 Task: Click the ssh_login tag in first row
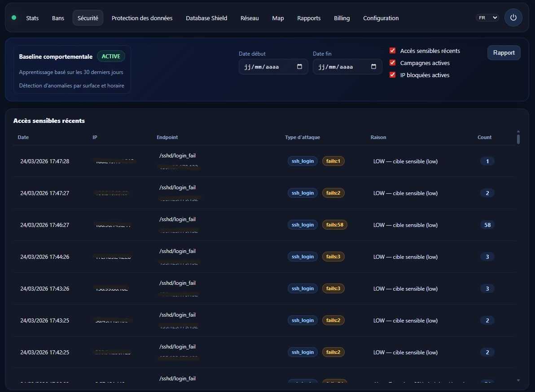303,161
